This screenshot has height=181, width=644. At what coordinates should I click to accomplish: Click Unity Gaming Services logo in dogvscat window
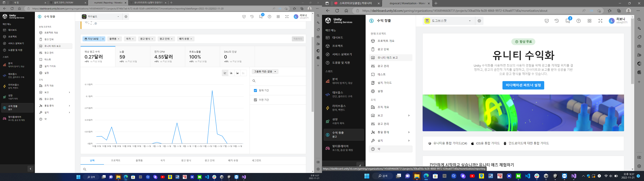339,20
